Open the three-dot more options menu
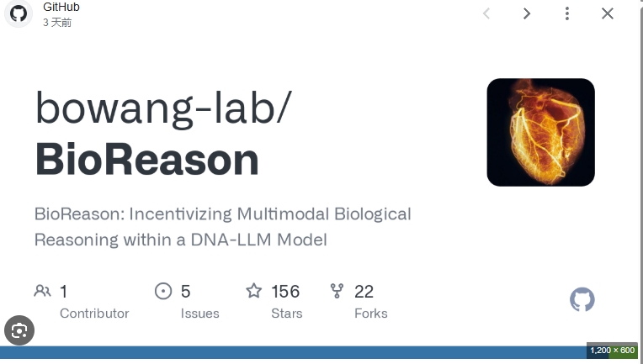Image resolution: width=643 pixels, height=364 pixels. click(567, 13)
